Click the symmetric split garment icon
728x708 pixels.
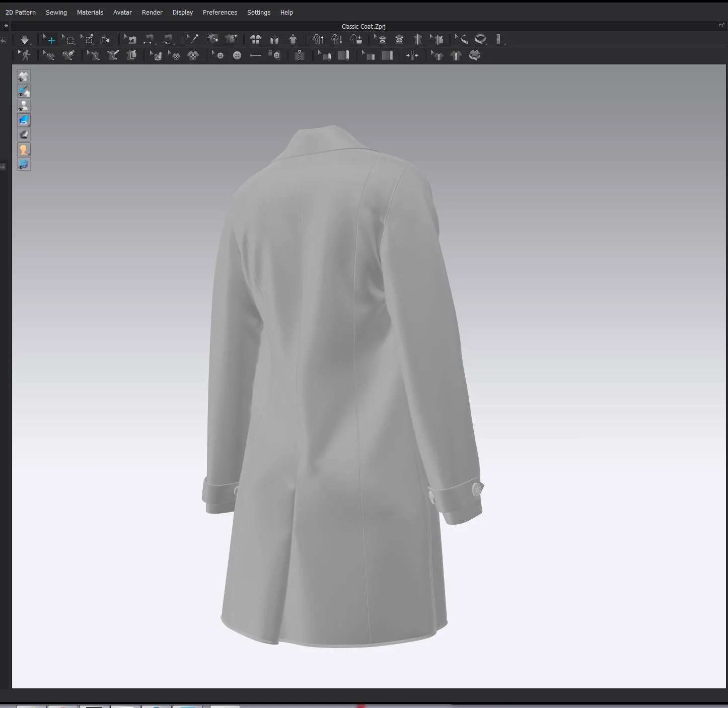(418, 40)
